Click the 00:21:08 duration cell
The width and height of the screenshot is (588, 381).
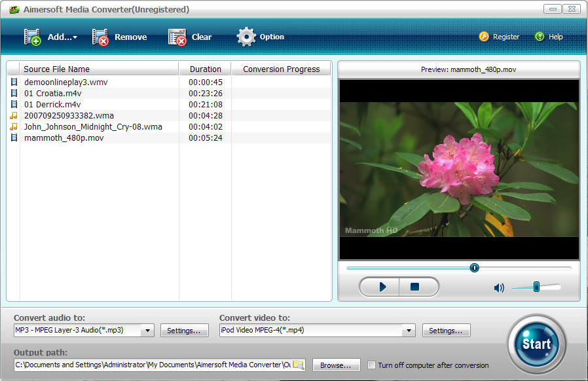pyautogui.click(x=206, y=105)
